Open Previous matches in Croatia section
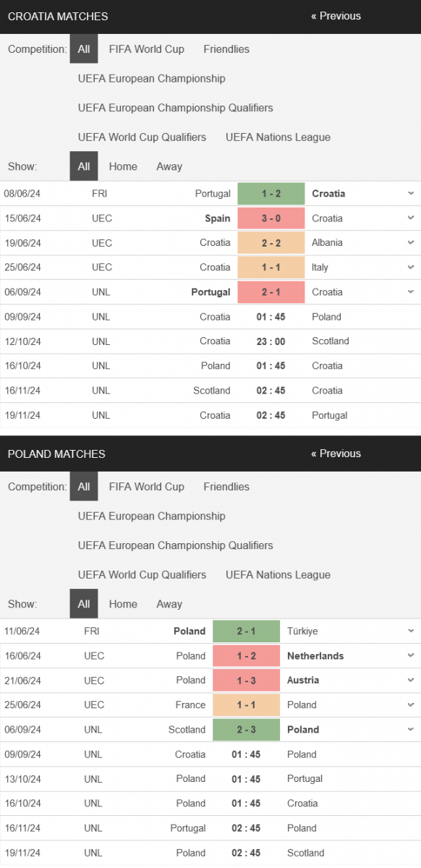Image resolution: width=421 pixels, height=868 pixels. click(x=336, y=16)
